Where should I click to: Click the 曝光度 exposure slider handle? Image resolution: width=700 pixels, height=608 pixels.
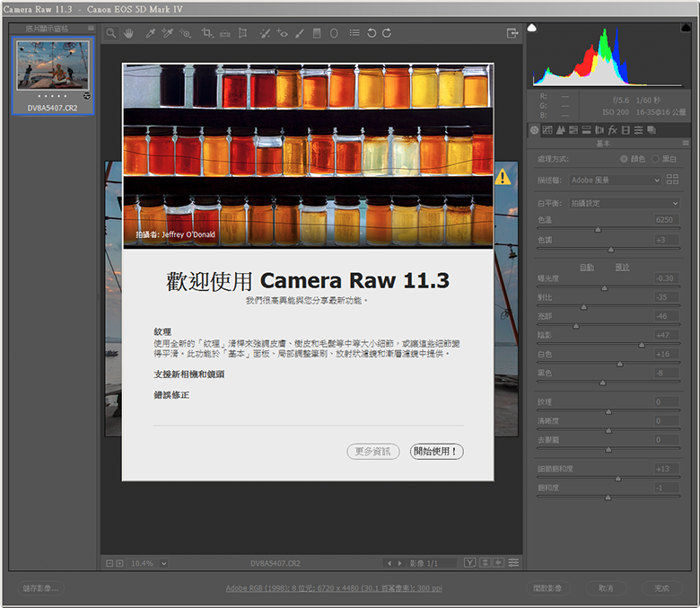(605, 288)
